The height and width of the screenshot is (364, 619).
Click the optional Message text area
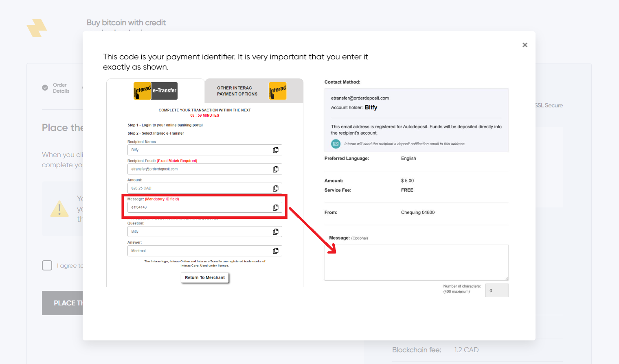(416, 263)
